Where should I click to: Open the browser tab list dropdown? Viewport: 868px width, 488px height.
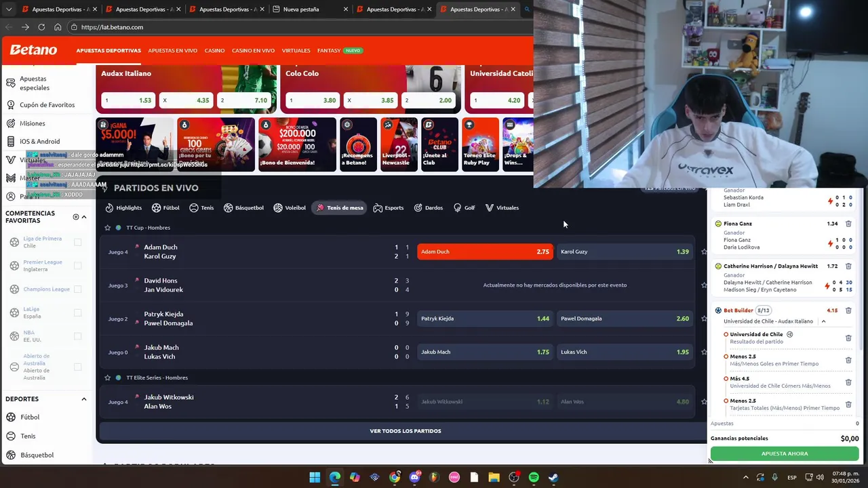tap(9, 9)
